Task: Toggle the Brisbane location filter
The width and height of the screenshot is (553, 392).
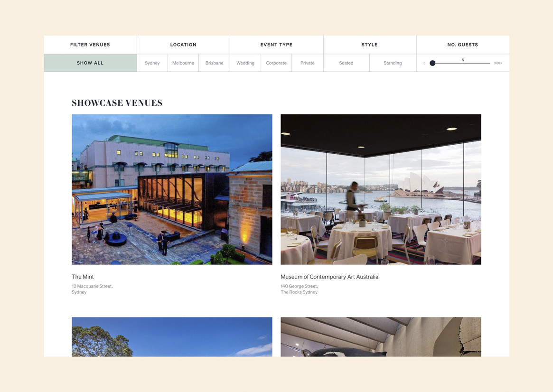Action: [215, 63]
